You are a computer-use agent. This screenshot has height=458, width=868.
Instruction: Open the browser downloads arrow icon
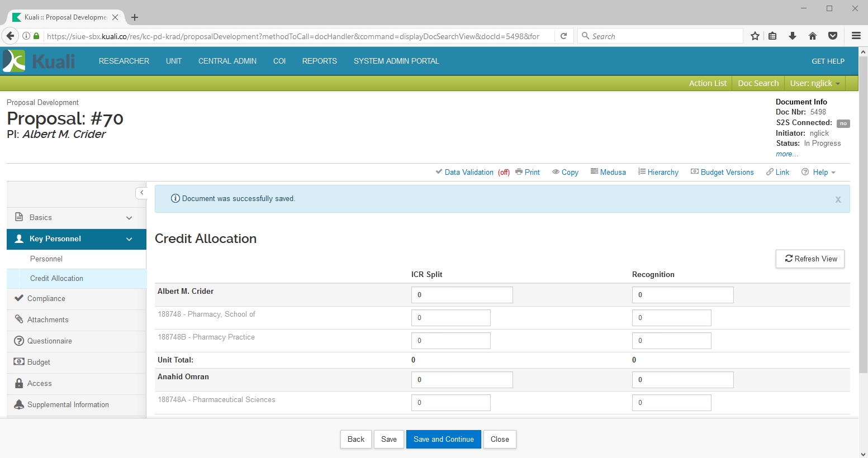point(793,36)
